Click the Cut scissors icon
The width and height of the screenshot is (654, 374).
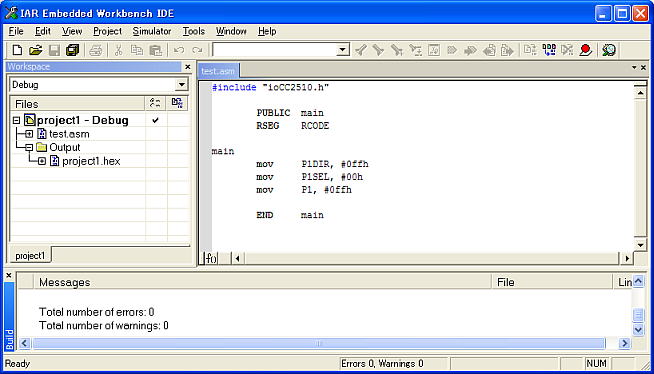[118, 50]
